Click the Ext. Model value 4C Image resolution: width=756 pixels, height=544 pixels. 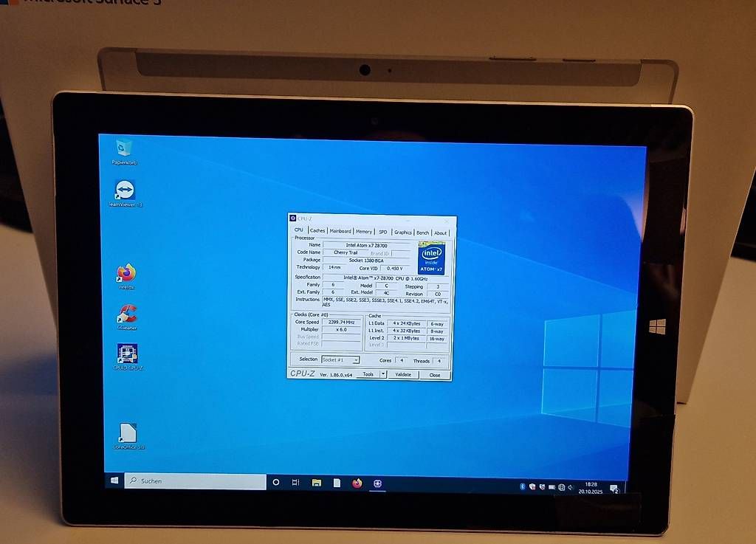(x=385, y=292)
